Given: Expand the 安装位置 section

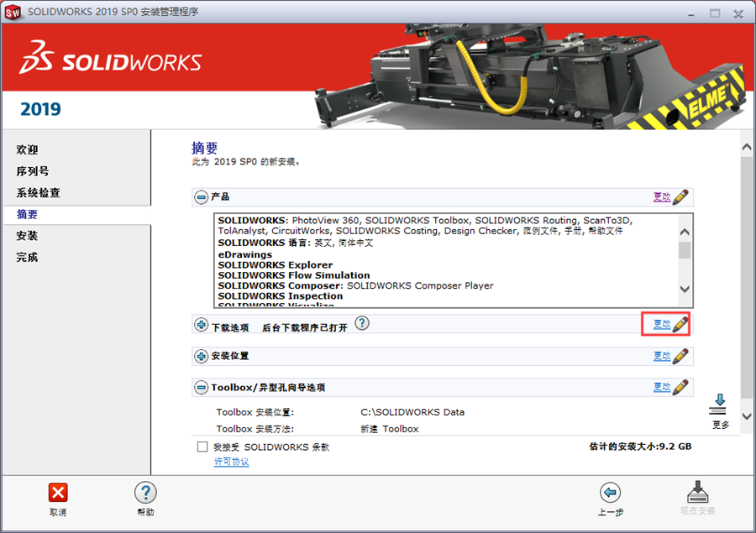Looking at the screenshot, I should pyautogui.click(x=201, y=356).
